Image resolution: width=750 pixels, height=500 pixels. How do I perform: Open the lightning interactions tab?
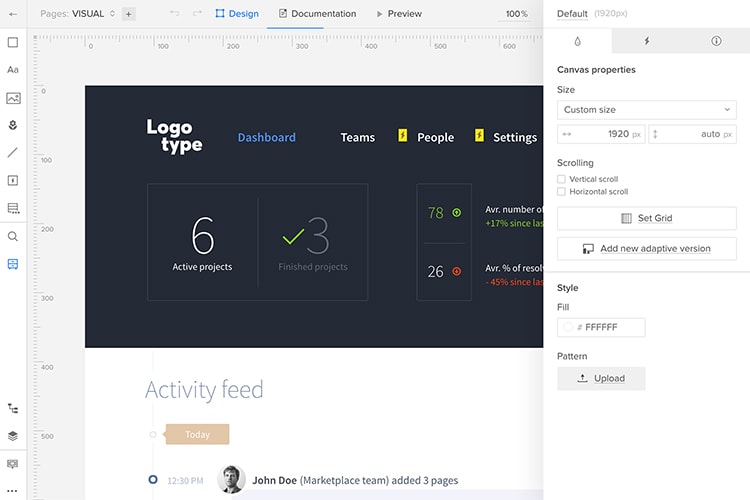647,41
